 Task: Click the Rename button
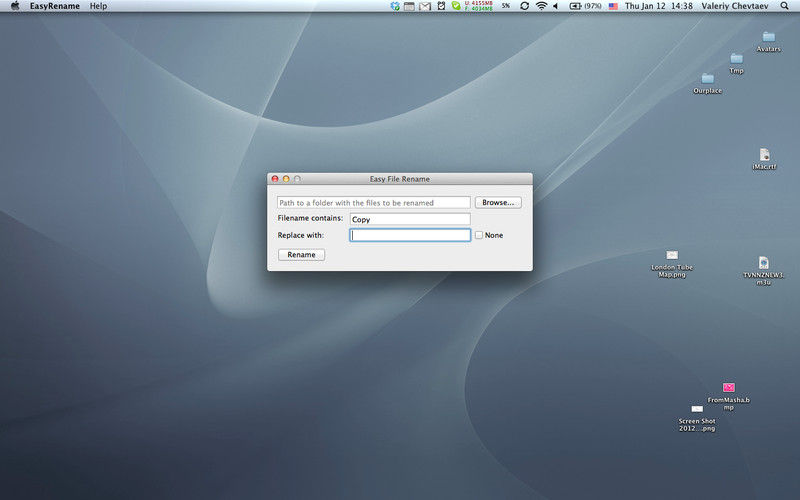point(301,255)
